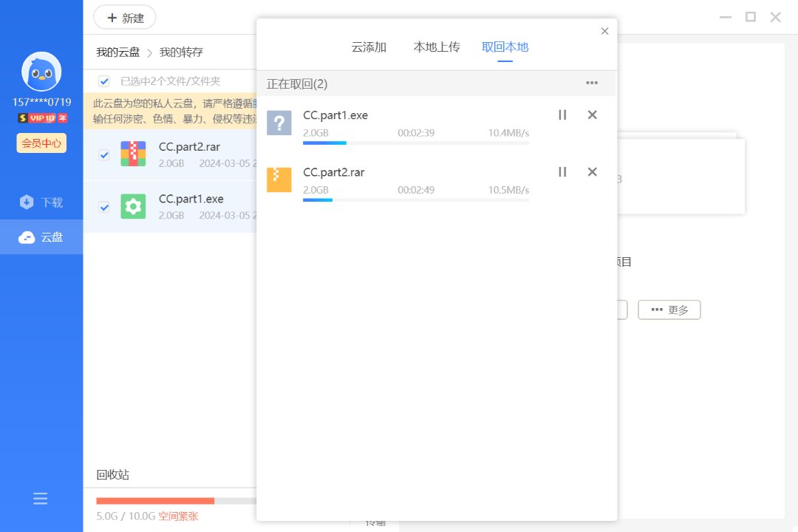Screen dimensions: 798x532
Task: Open the 下载 section in sidebar
Action: coord(41,202)
